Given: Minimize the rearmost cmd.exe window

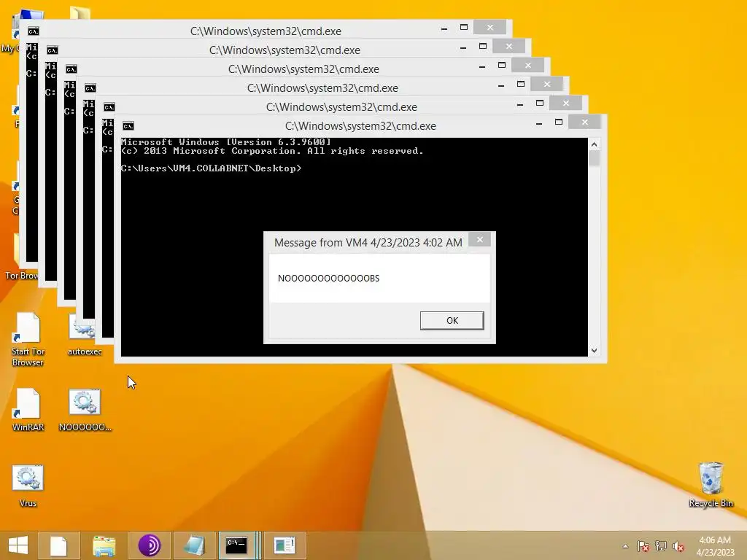Looking at the screenshot, I should tap(444, 28).
